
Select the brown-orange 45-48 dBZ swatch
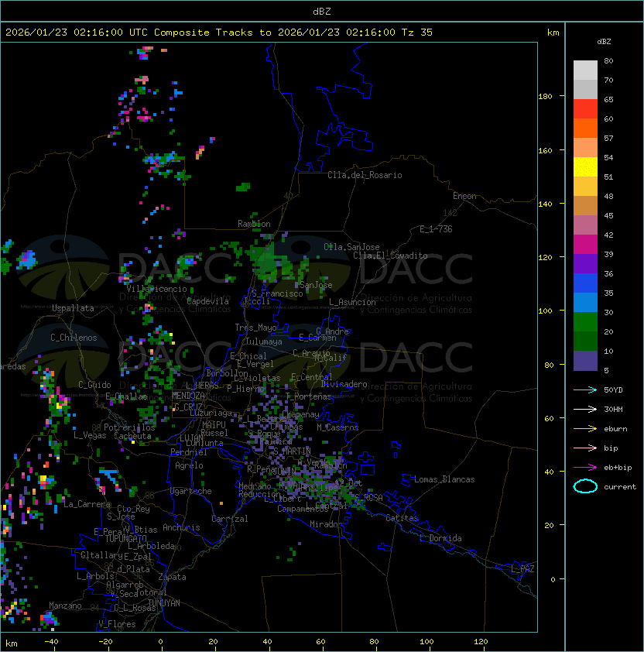tap(585, 206)
